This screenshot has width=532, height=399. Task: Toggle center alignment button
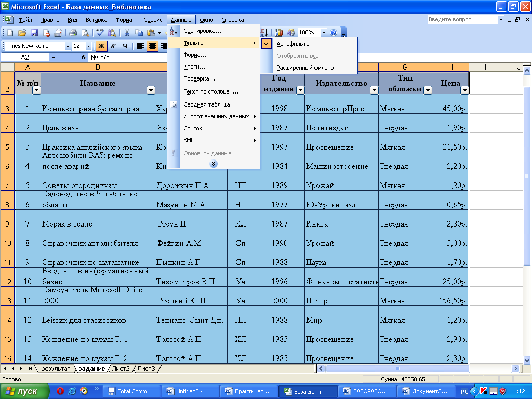point(152,46)
